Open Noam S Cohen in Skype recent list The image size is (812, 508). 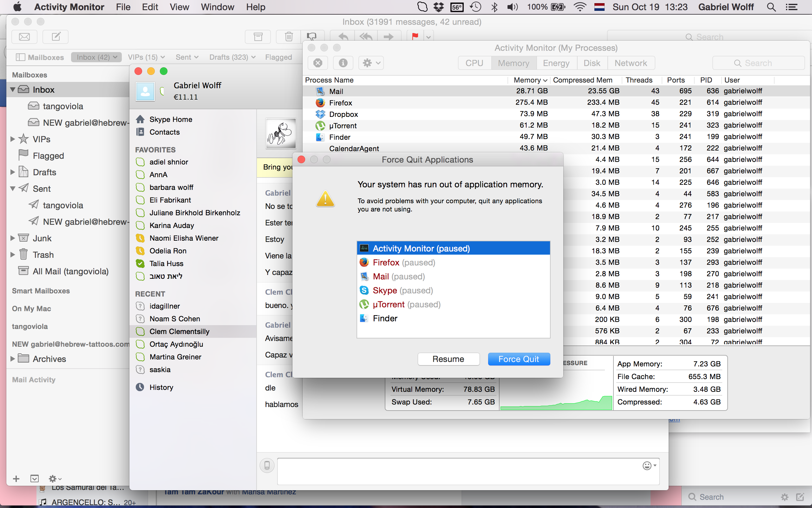[x=193, y=318]
